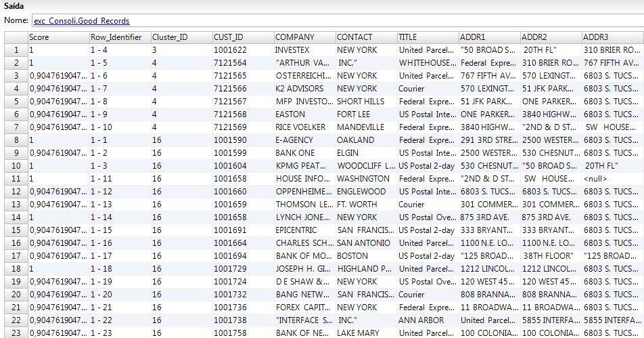
Task: Click CUST_ID cell 7121567
Action: (x=244, y=102)
